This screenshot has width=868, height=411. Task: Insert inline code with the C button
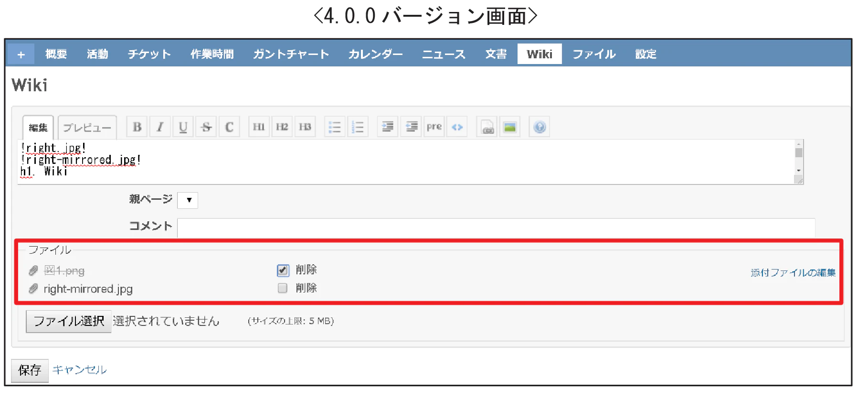(x=229, y=127)
